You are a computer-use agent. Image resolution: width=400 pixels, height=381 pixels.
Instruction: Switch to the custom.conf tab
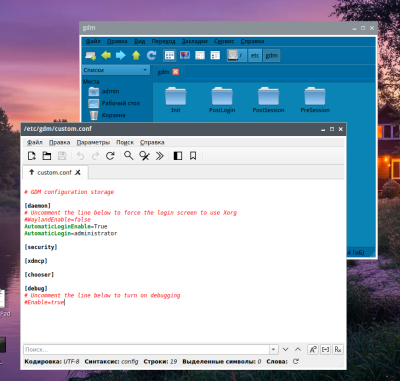(x=55, y=172)
